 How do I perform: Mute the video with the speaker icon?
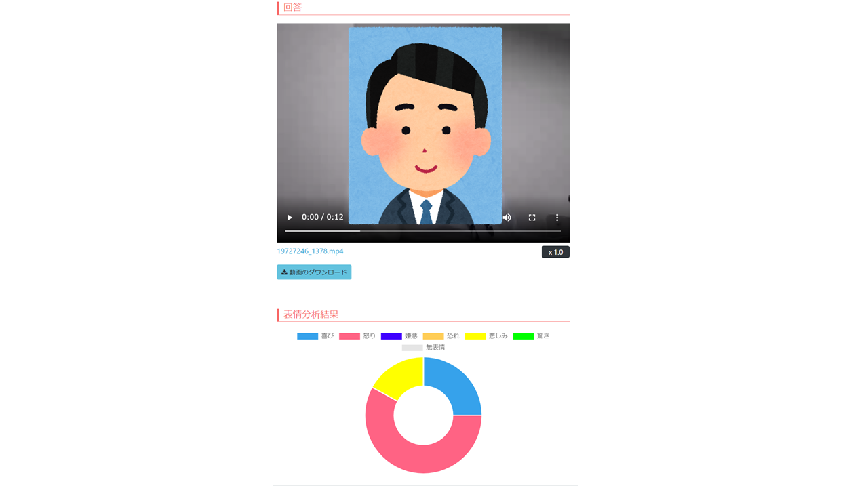point(507,218)
